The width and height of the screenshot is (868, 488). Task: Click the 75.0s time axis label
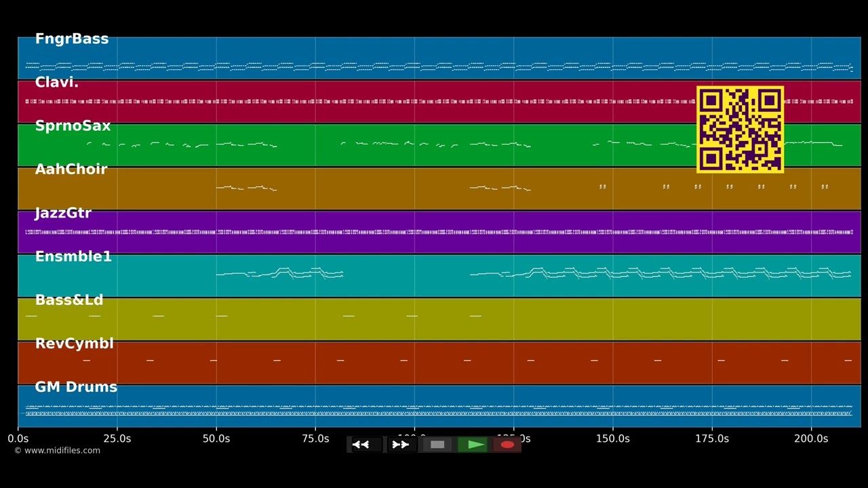[x=315, y=439]
